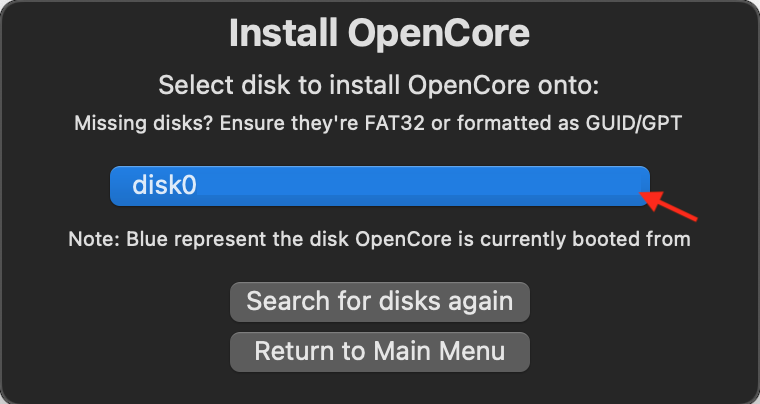Click the 'disk0' label text
Screen dimensions: 760x404
pos(163,186)
